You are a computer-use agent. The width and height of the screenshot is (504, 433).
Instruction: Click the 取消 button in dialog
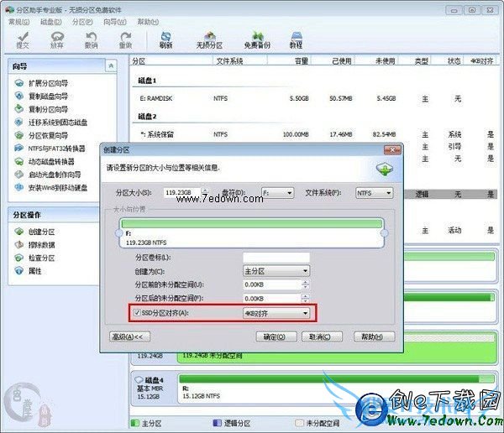pos(320,336)
